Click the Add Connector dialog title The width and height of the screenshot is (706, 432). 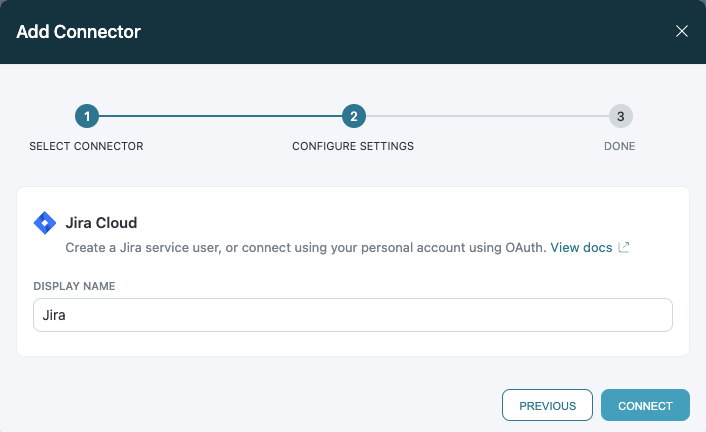(78, 32)
